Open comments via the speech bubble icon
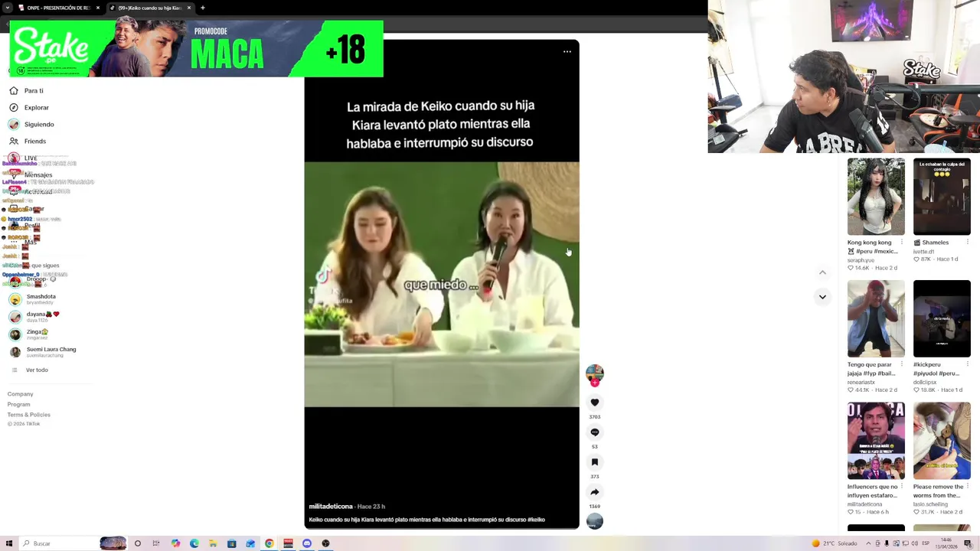Screen dimensions: 980x551 (595, 432)
